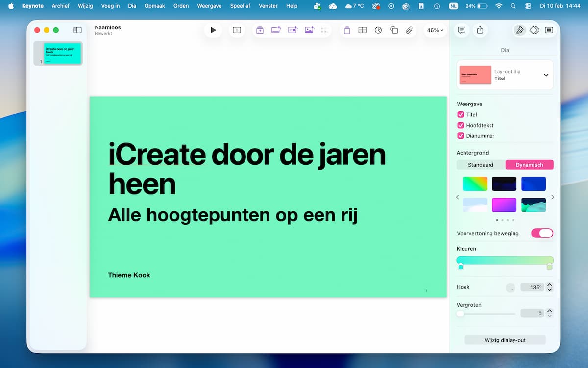Open the Animate diamond inspector
The width and height of the screenshot is (588, 368).
534,30
